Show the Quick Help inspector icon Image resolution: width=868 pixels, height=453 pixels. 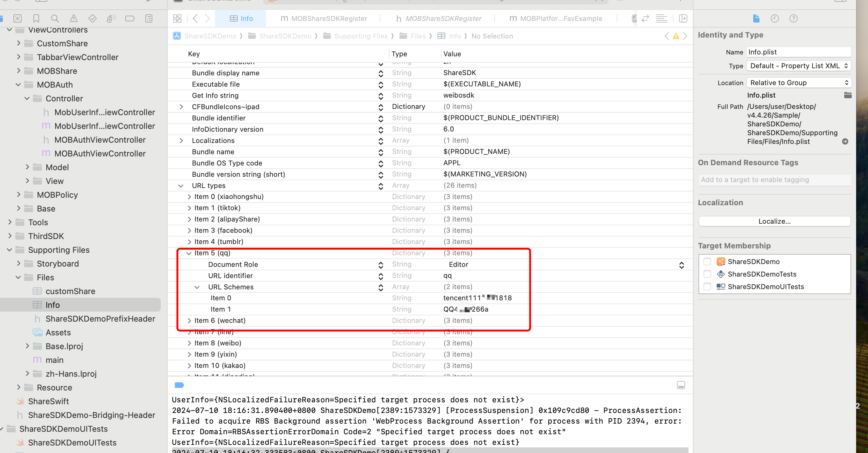click(793, 18)
